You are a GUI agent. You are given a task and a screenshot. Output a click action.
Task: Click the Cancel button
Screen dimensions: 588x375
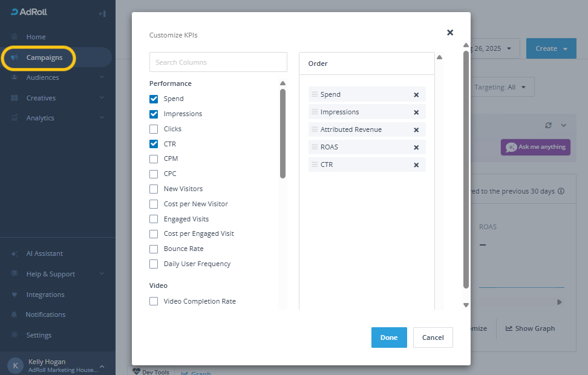pyautogui.click(x=433, y=337)
